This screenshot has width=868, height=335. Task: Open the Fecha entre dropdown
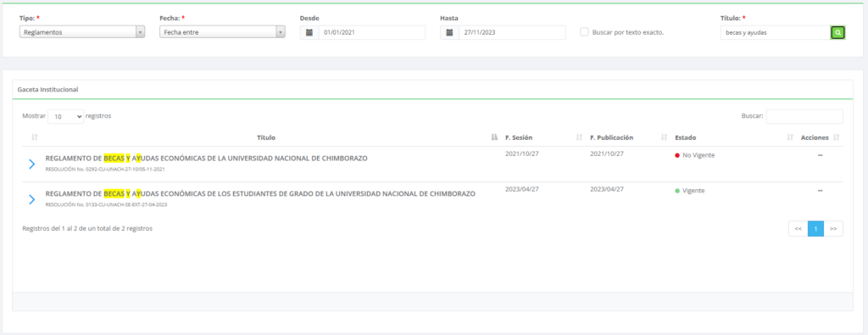223,32
